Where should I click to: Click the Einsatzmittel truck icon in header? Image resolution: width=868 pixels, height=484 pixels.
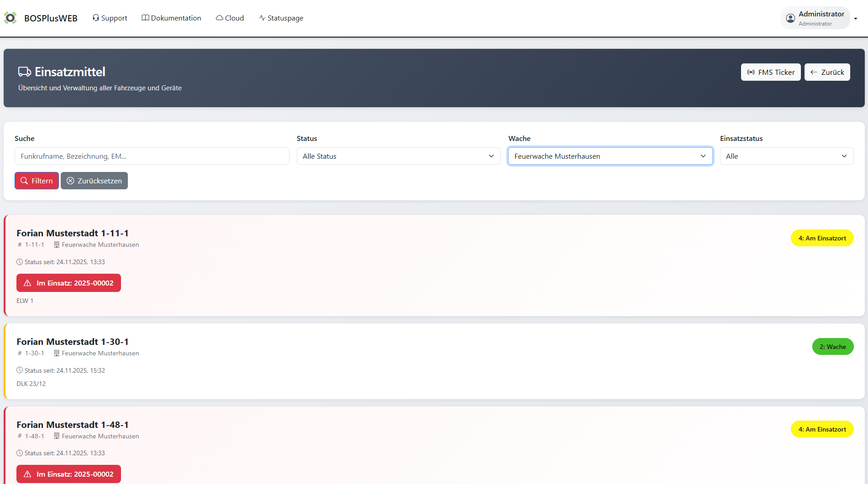(25, 72)
